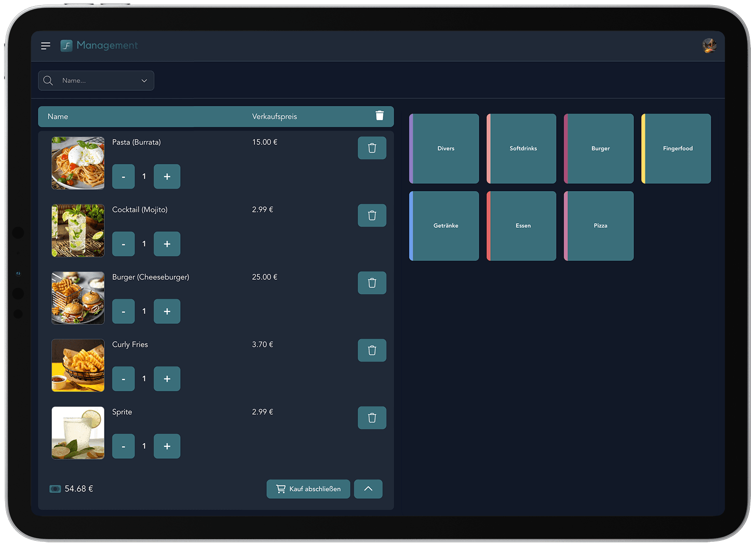This screenshot has width=756, height=548.
Task: Open the navigation hamburger menu
Action: point(45,46)
